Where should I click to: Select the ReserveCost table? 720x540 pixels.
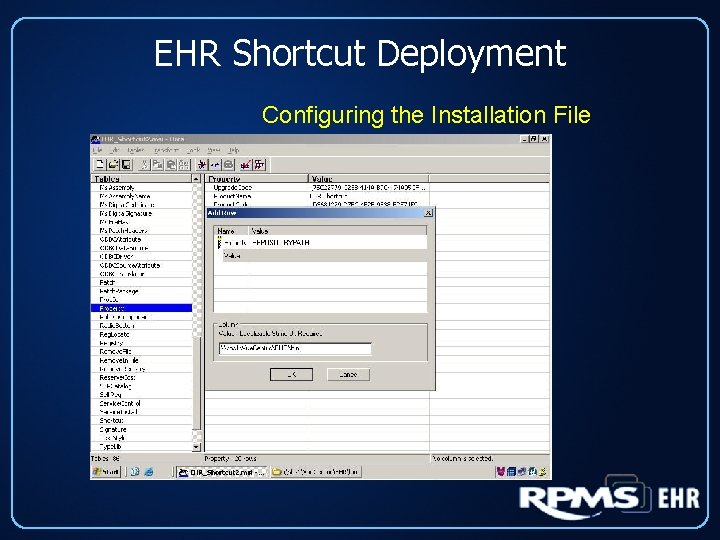coord(141,377)
